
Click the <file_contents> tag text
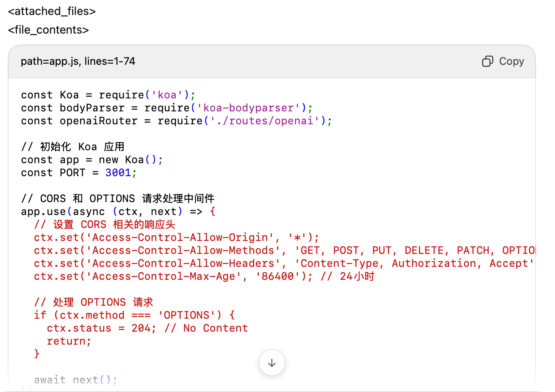point(48,30)
